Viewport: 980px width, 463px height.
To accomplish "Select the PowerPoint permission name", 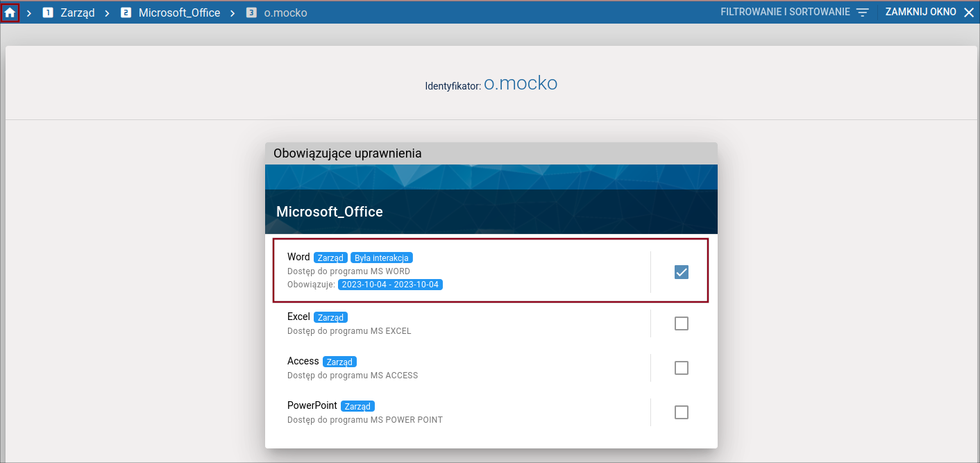I will pyautogui.click(x=312, y=405).
